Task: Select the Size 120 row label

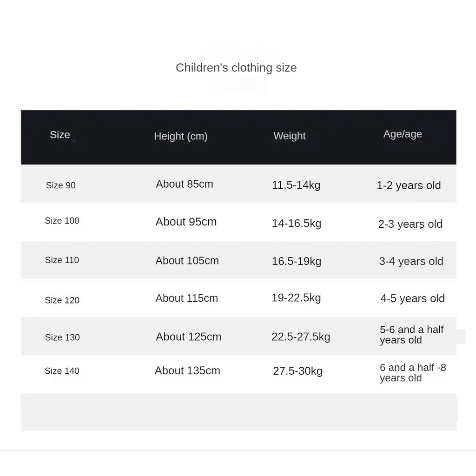Action: 62,300
